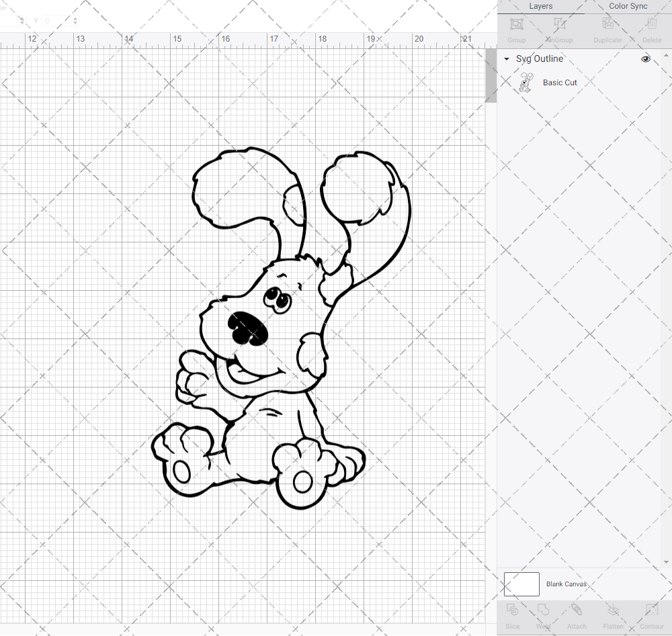Open the Color Sync tab
Screen dimensions: 672x636
click(x=628, y=7)
